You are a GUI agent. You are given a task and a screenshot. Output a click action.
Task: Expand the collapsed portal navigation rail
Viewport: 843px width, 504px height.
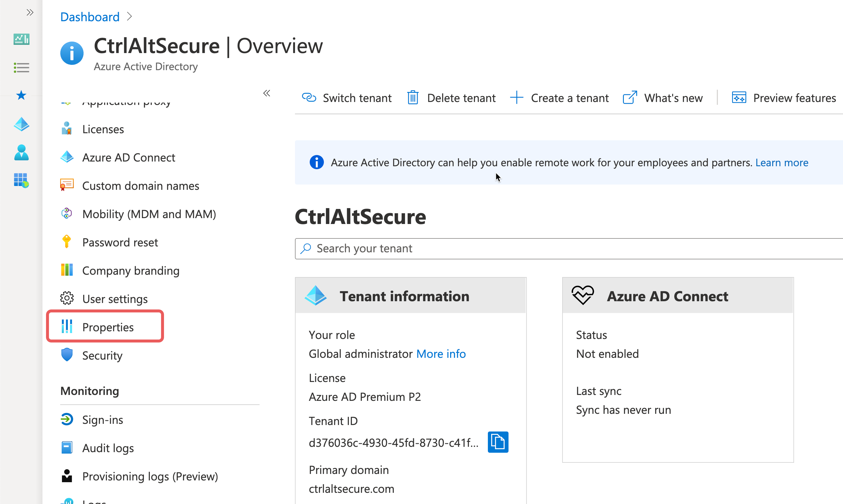pyautogui.click(x=29, y=13)
